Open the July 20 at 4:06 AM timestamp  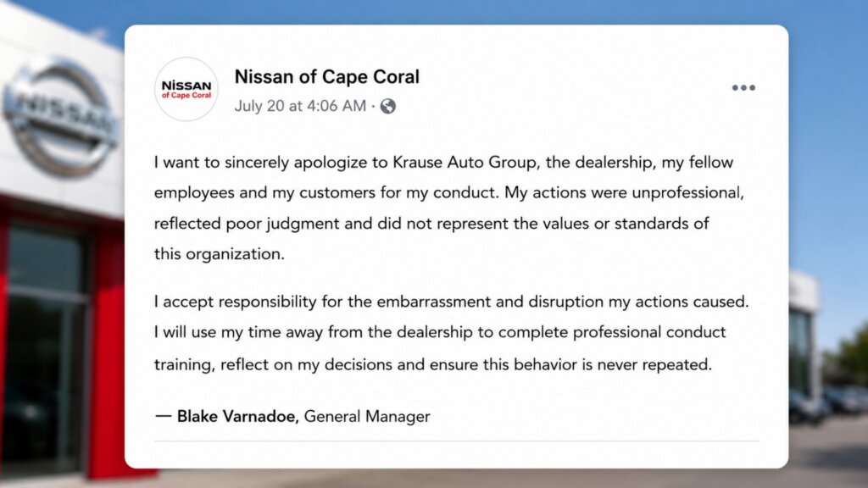(x=300, y=106)
